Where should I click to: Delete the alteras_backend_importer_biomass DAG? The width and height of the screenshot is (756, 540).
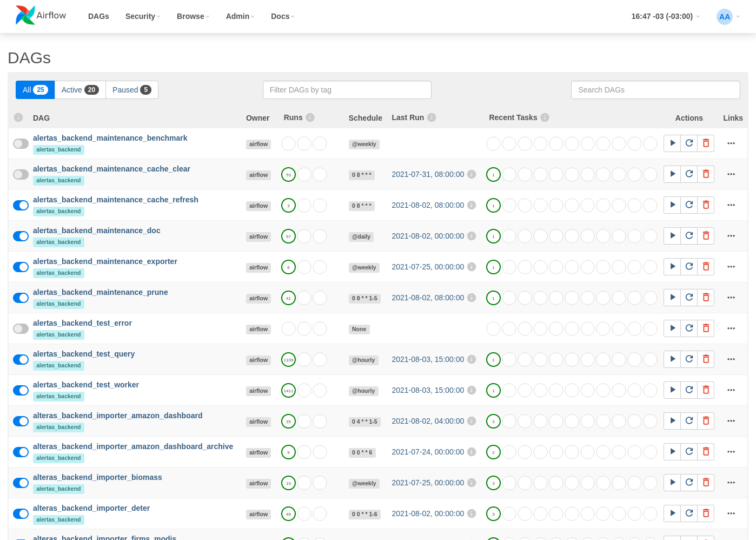coord(706,483)
